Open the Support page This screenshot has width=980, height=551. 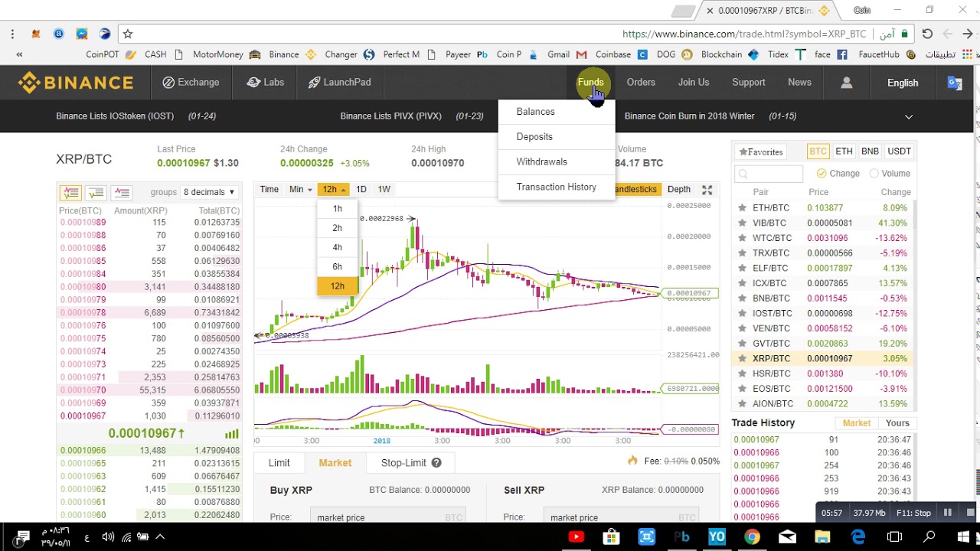(748, 83)
